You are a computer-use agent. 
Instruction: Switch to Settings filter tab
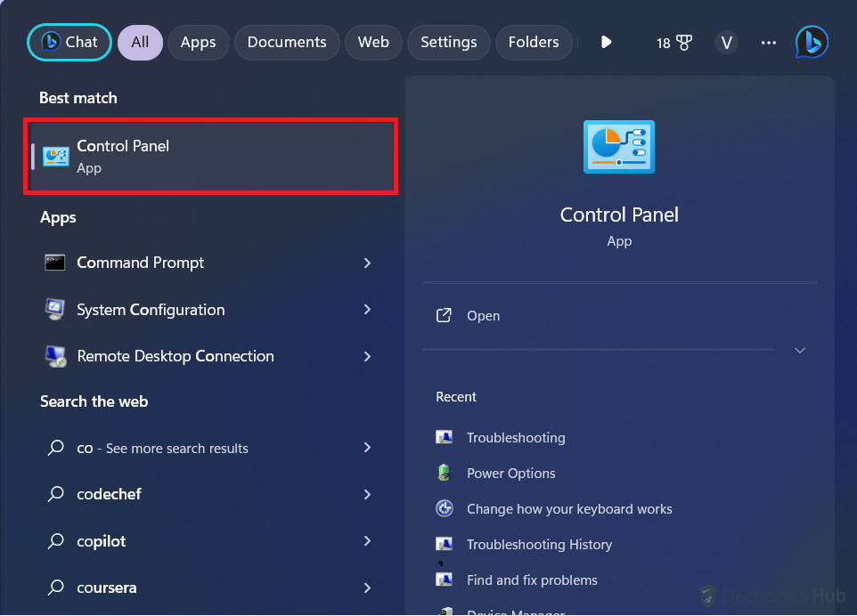coord(449,42)
